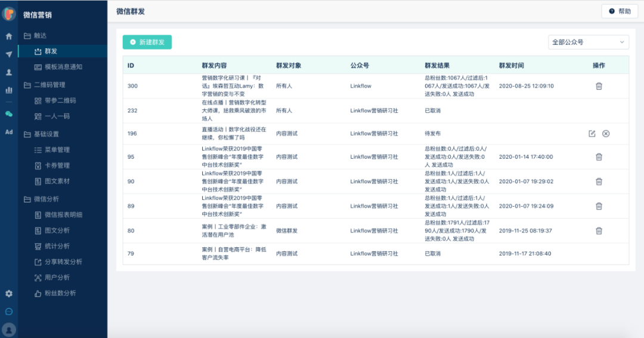Click timestamp 2020-08-25 12:09:10
Viewport: 644px width, 338px height.
pyautogui.click(x=526, y=86)
